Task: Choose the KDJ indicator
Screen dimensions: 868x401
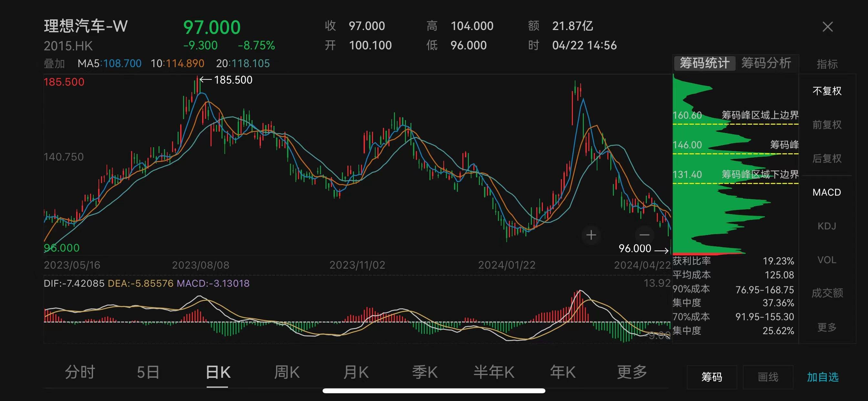Action: pos(827,226)
